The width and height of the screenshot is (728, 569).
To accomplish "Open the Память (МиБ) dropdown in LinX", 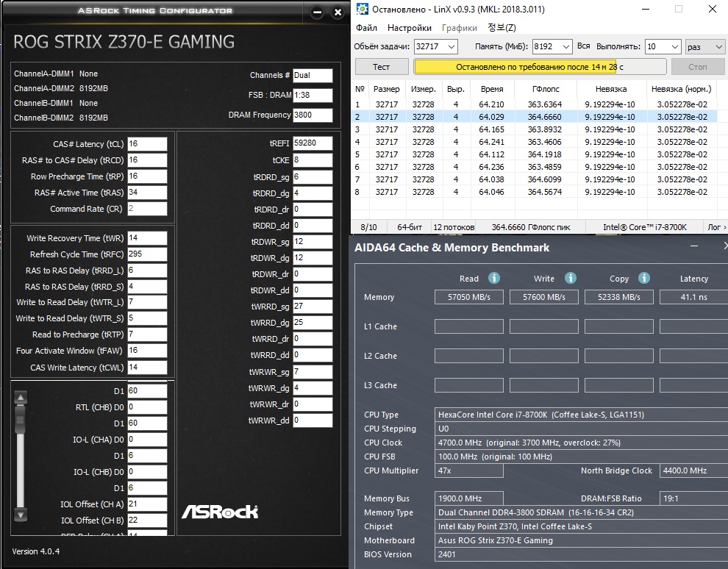I will (566, 46).
